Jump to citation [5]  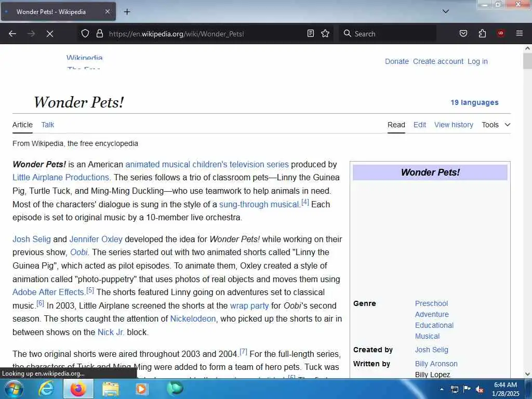(x=90, y=290)
